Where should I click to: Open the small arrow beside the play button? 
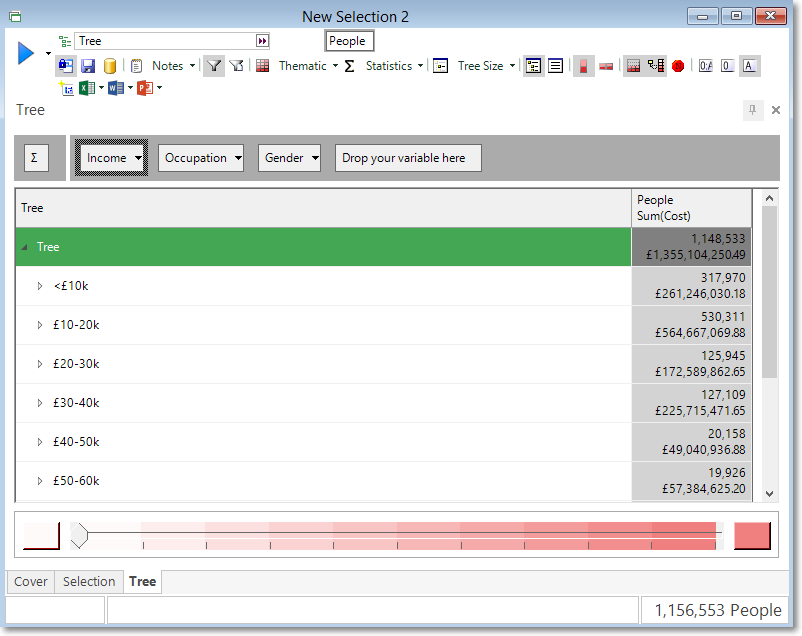coord(48,53)
